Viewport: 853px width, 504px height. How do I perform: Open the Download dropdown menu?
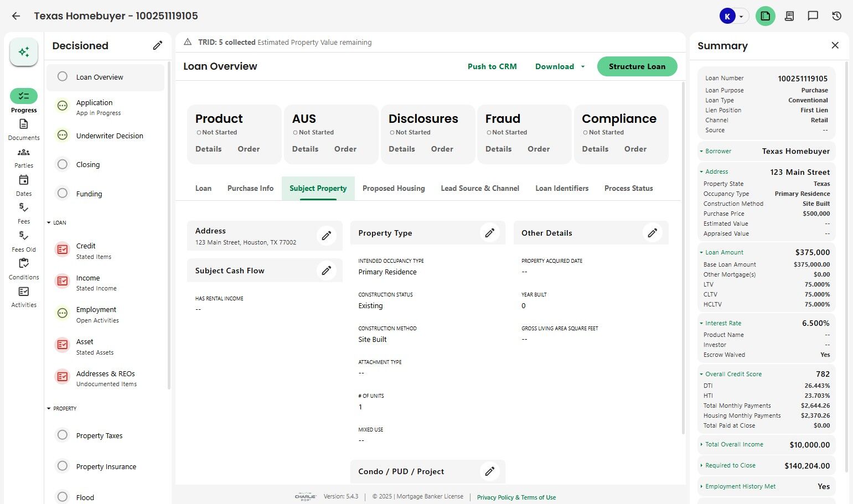(x=560, y=66)
